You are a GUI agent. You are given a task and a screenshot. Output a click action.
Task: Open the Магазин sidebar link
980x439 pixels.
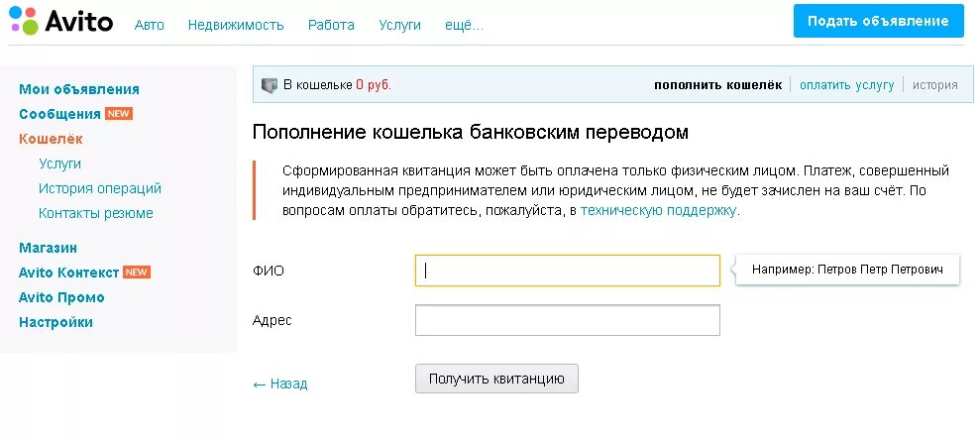point(48,248)
